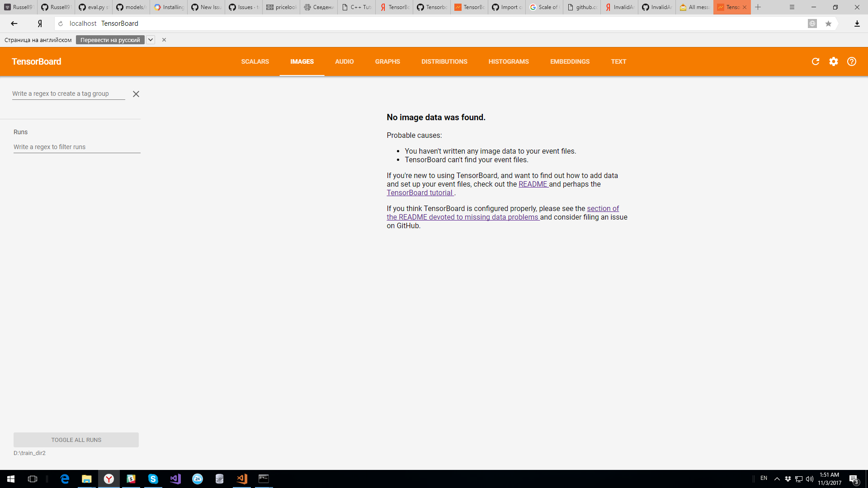Open Dropbox icon in system tray
The image size is (868, 488).
(x=788, y=479)
